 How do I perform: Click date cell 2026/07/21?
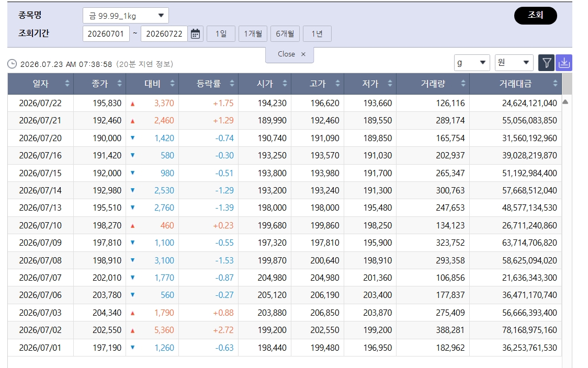(x=40, y=120)
